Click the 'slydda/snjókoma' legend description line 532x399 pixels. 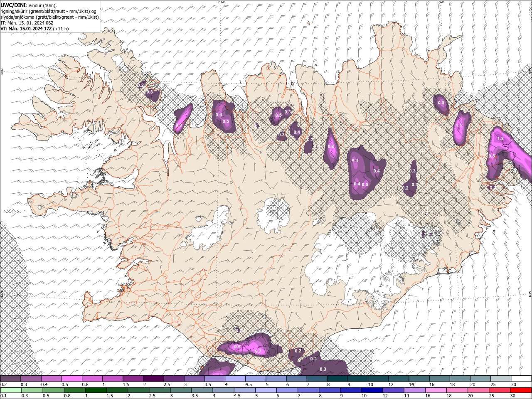point(50,17)
